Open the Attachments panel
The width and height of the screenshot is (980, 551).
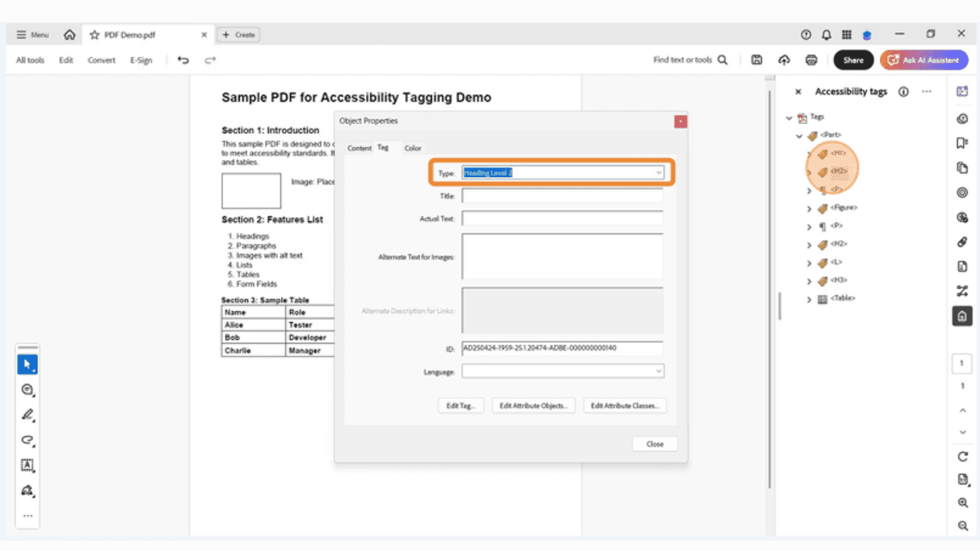tap(962, 242)
